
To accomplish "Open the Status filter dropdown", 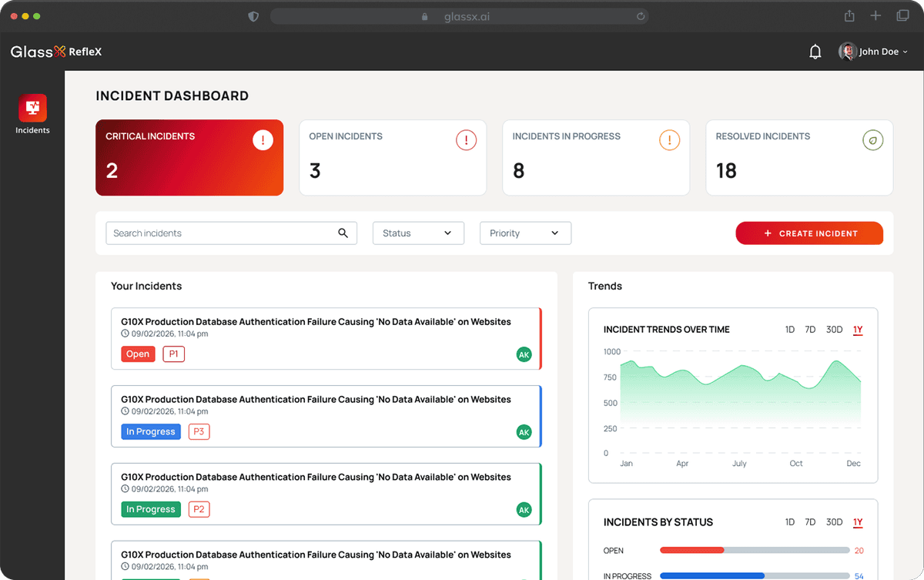I will (418, 233).
